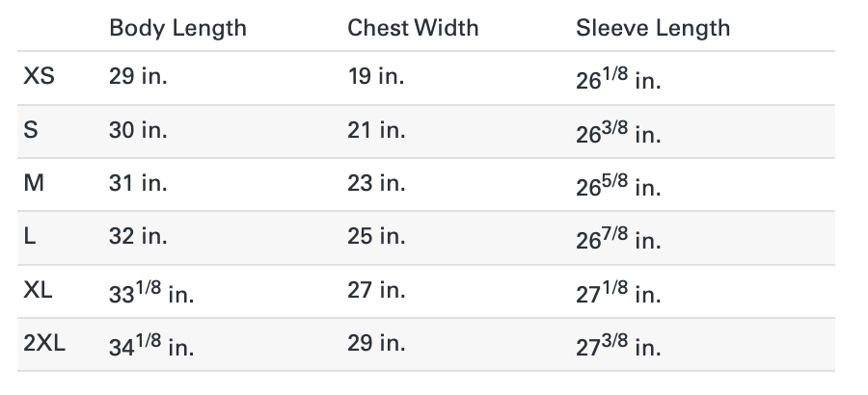Screen dimensions: 868x395
Task: Click the M chest width 23 in. cell
Action: tap(376, 184)
